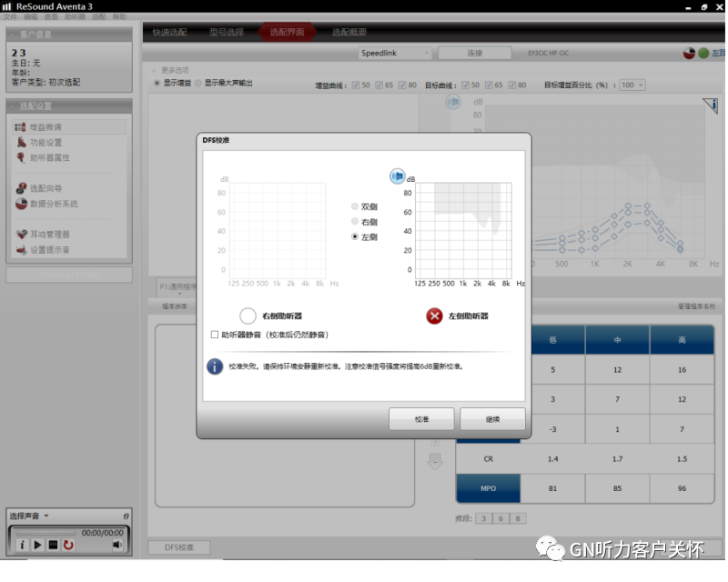Switch to the 型号选择 tab
Viewport: 728px width, 582px height.
coord(227,32)
